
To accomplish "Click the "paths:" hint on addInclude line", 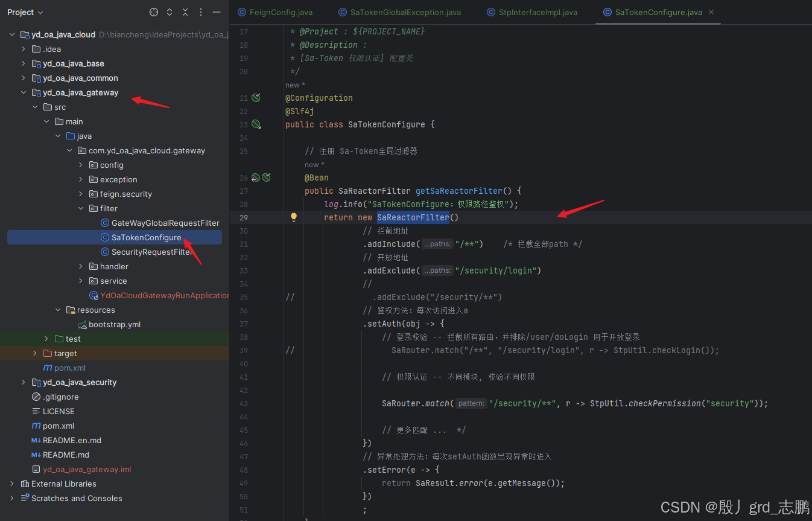I will 437,244.
